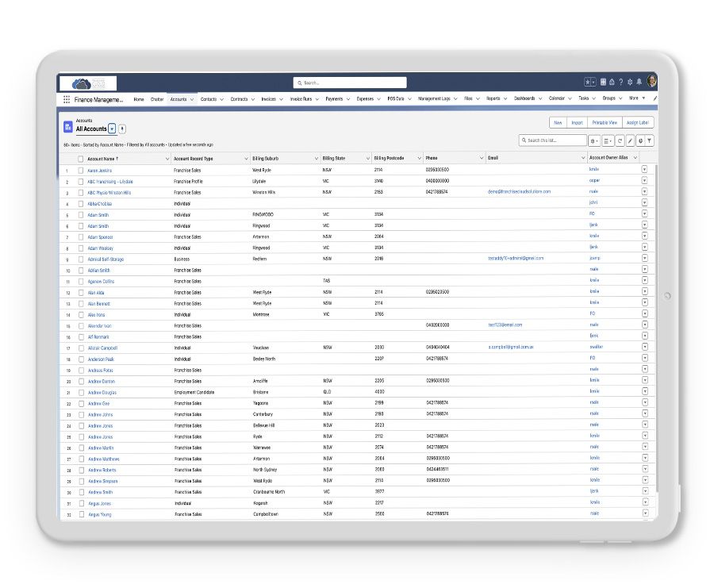Open the notifications bell
Viewport: 714px width, 588px height.
(639, 82)
